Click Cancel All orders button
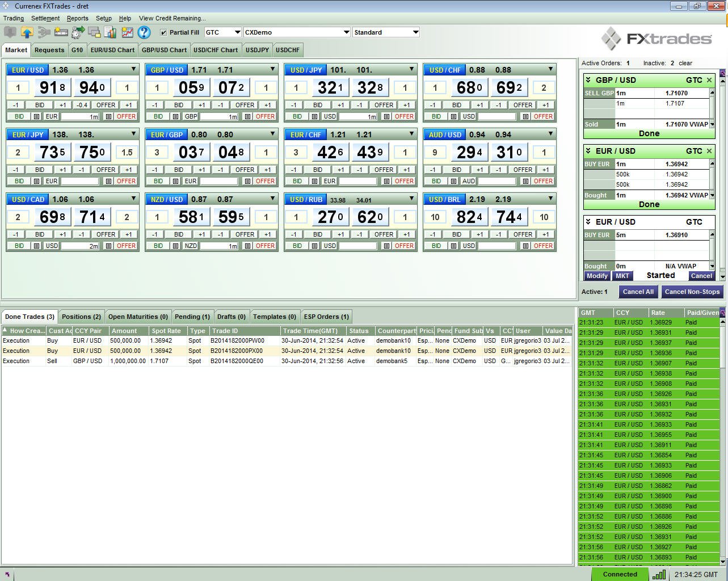Viewport: 728px width, 581px height. [x=638, y=292]
